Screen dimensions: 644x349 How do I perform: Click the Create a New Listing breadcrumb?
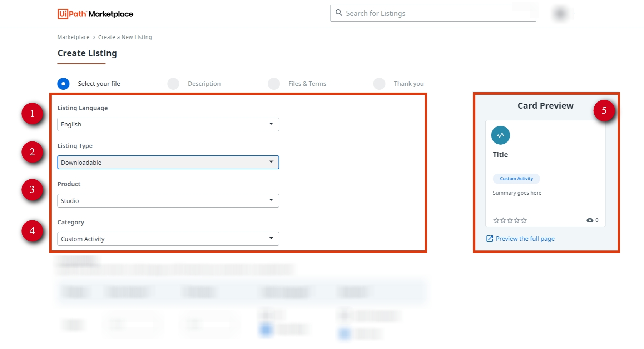point(125,37)
